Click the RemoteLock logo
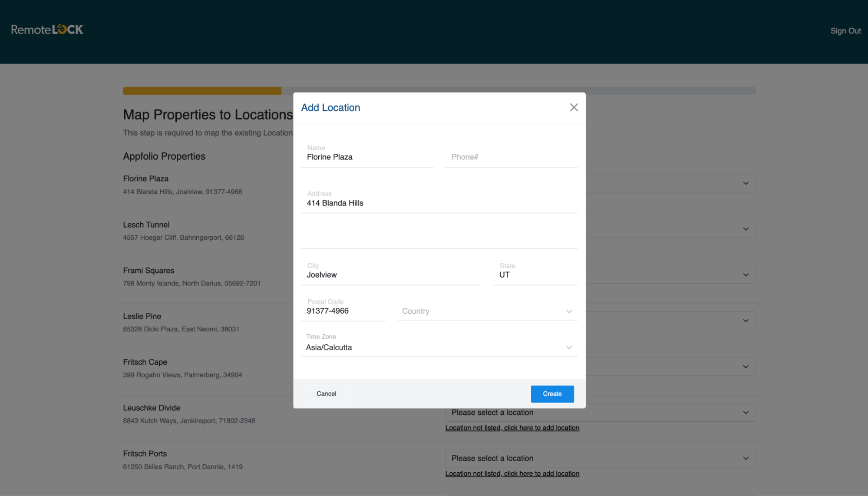The image size is (868, 496). click(47, 30)
